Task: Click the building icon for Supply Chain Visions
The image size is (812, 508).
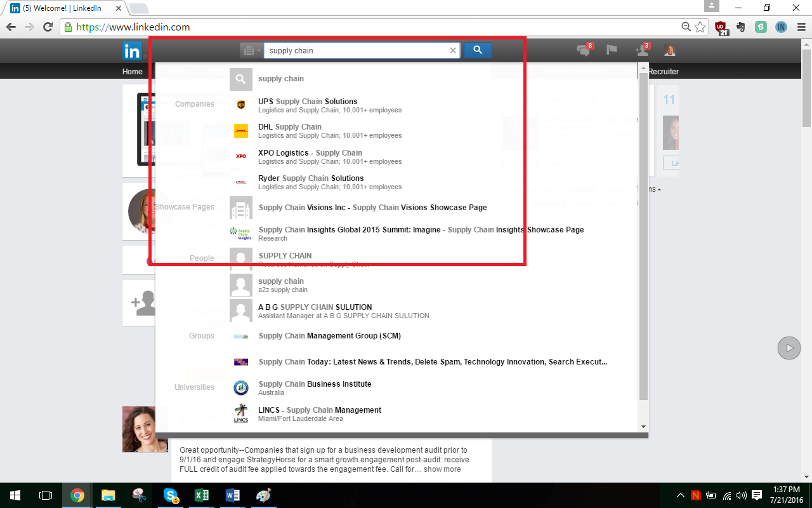Action: pyautogui.click(x=241, y=208)
